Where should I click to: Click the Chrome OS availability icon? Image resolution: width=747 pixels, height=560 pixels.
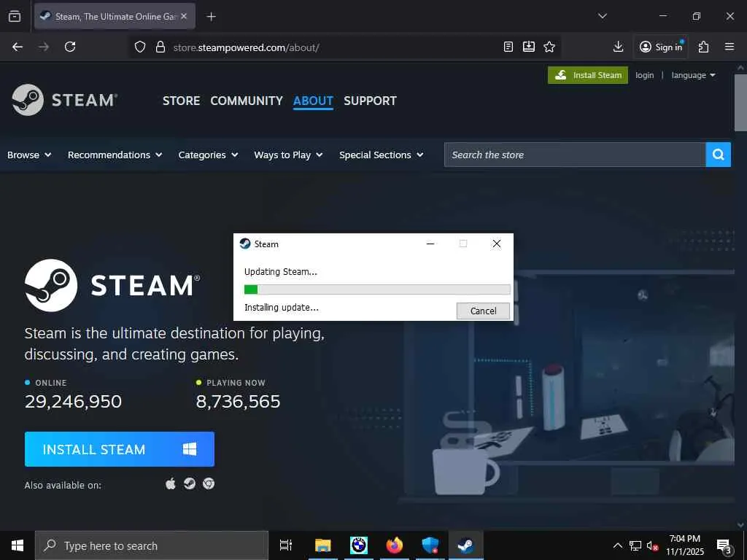click(x=208, y=484)
